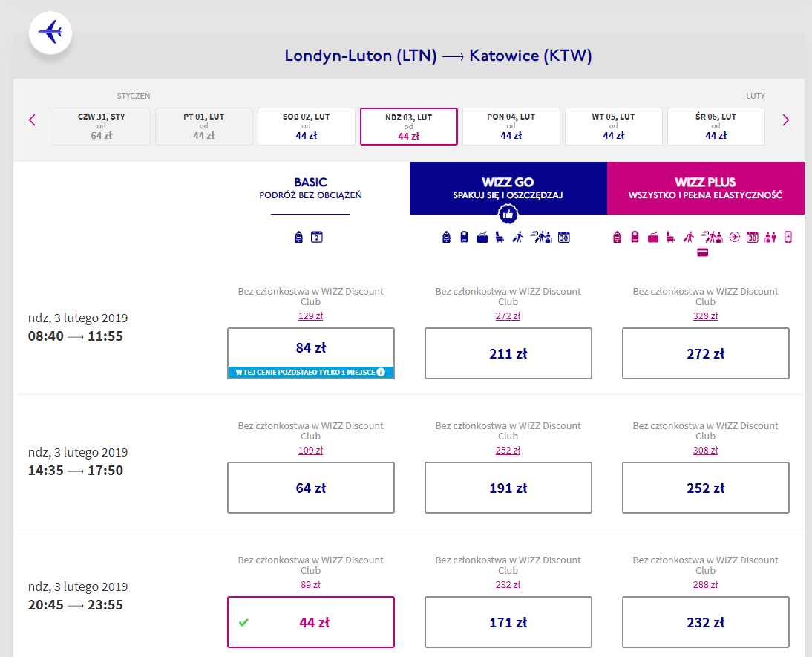Viewport: 812px width, 657px height.
Task: Open the non-member link above 211 zł
Action: [x=508, y=316]
